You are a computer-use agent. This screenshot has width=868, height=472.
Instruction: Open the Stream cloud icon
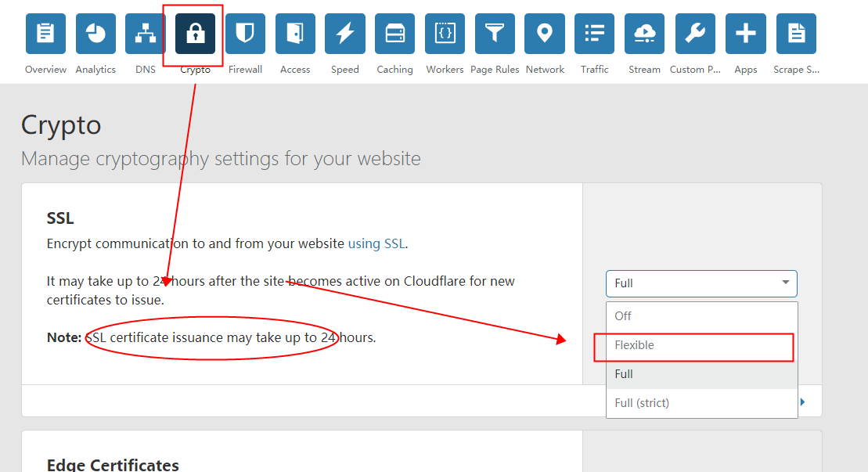[644, 34]
